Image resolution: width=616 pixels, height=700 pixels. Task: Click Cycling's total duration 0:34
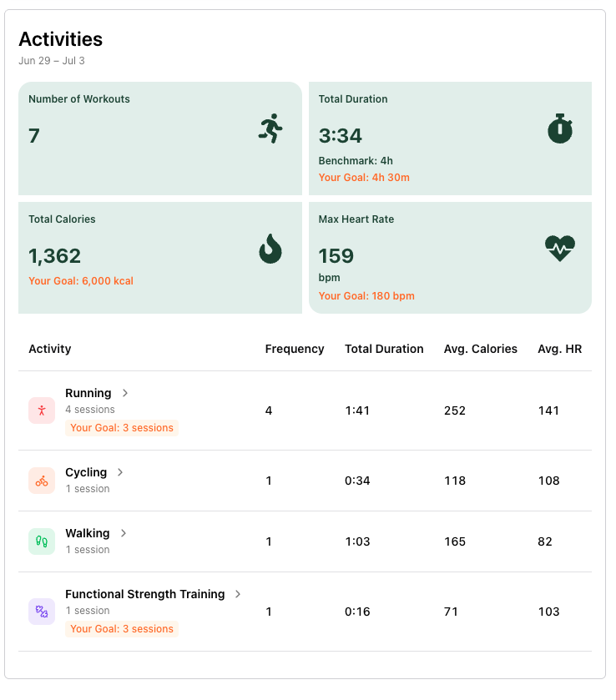point(357,481)
